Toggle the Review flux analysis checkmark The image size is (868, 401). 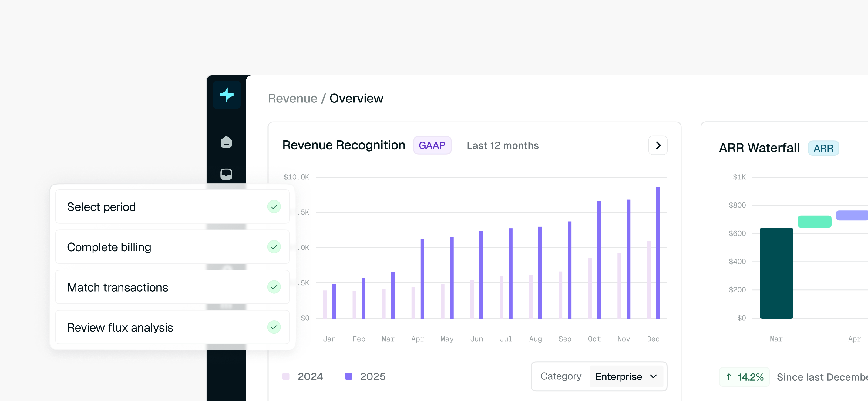[x=274, y=327]
